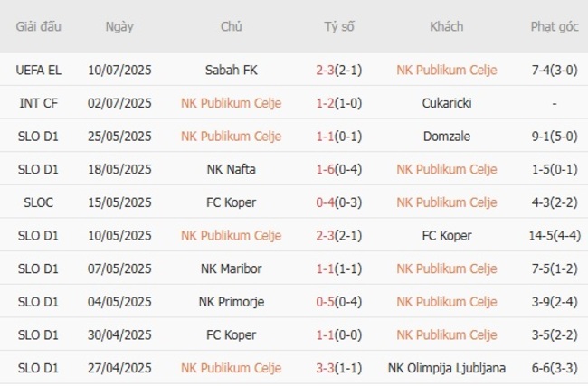The height and width of the screenshot is (386, 588).
Task: Select the INT CF league label
Action: pos(38,103)
